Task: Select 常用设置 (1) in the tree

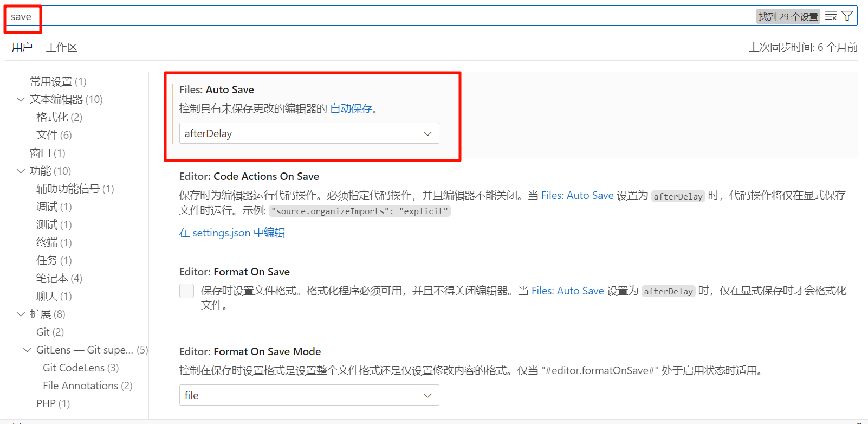Action: pyautogui.click(x=58, y=81)
